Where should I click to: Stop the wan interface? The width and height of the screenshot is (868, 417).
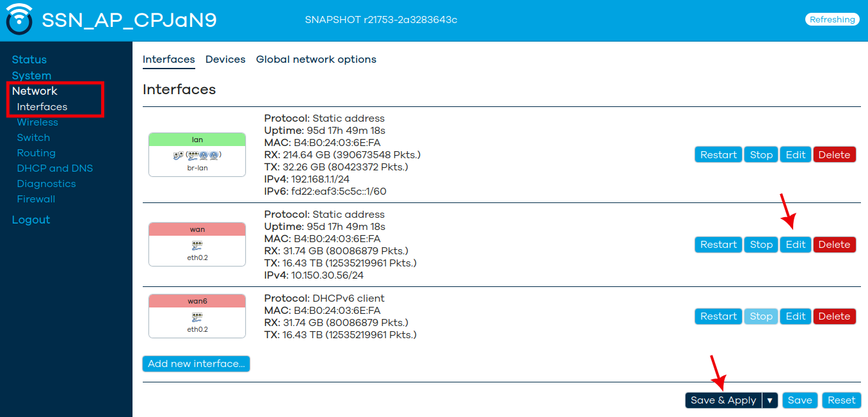pos(761,244)
